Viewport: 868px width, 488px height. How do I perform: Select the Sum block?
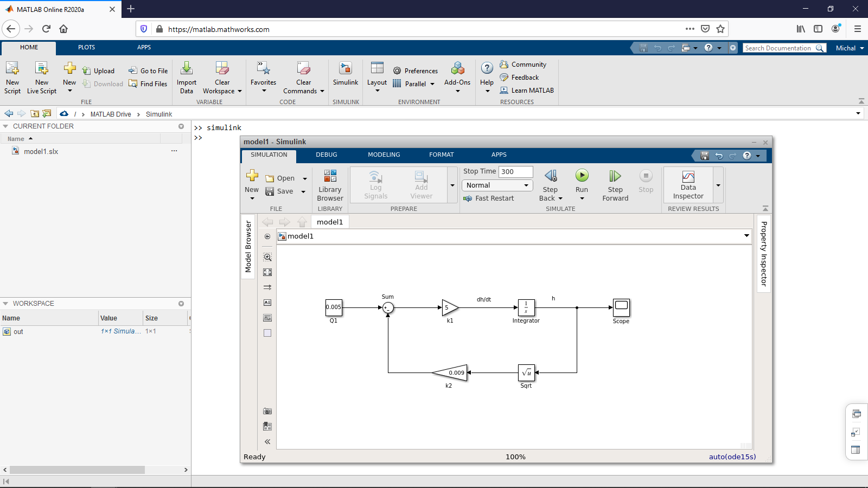coord(388,308)
